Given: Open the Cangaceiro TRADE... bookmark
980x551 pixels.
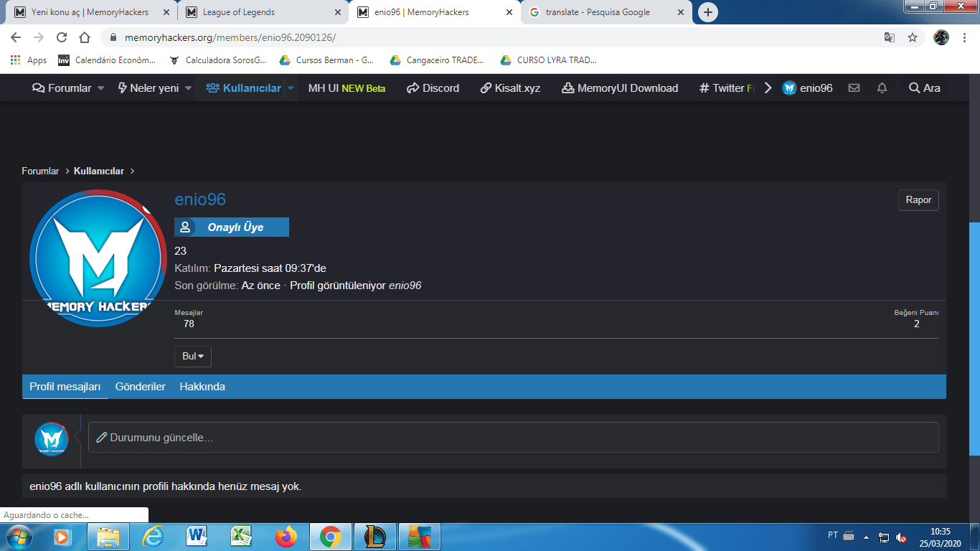Looking at the screenshot, I should pos(437,60).
